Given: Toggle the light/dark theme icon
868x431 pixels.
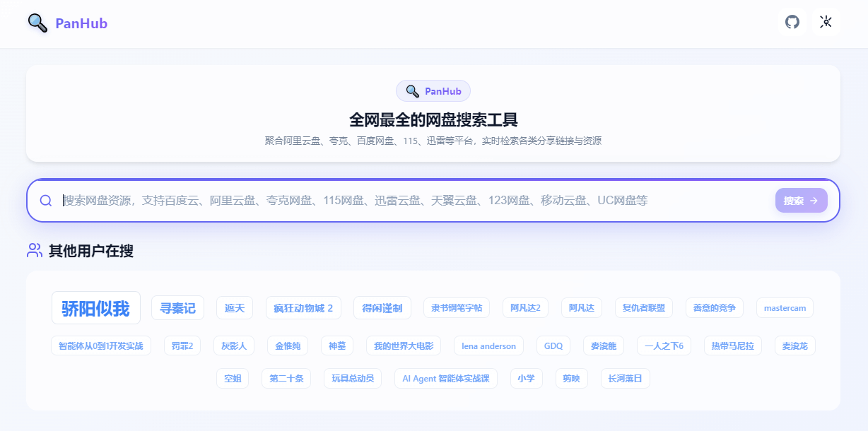Looking at the screenshot, I should (x=826, y=23).
